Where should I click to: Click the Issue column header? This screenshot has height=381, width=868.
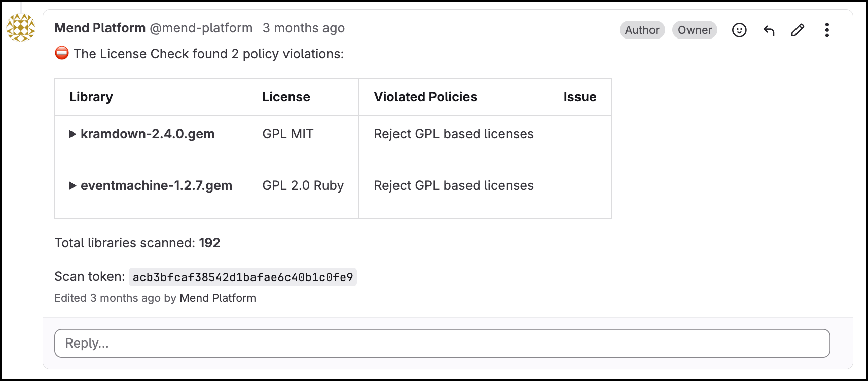pyautogui.click(x=580, y=97)
